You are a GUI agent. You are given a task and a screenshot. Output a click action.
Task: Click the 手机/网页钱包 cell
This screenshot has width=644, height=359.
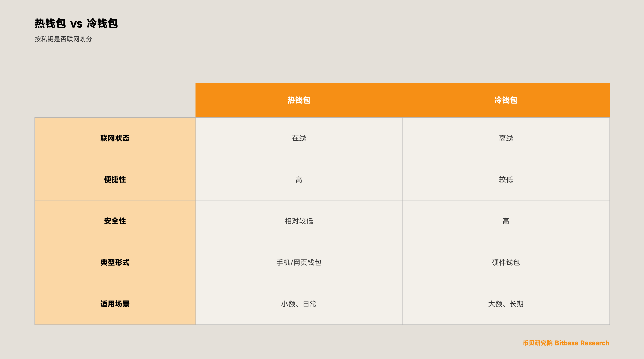tap(299, 262)
